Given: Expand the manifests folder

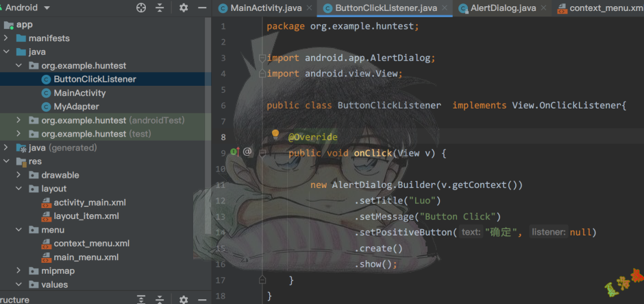Looking at the screenshot, I should 6,38.
